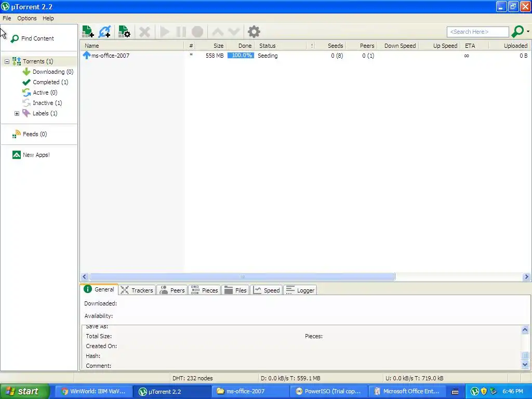This screenshot has width=532, height=399.
Task: Click the Add Torrent toolbar icon
Action: pos(88,32)
